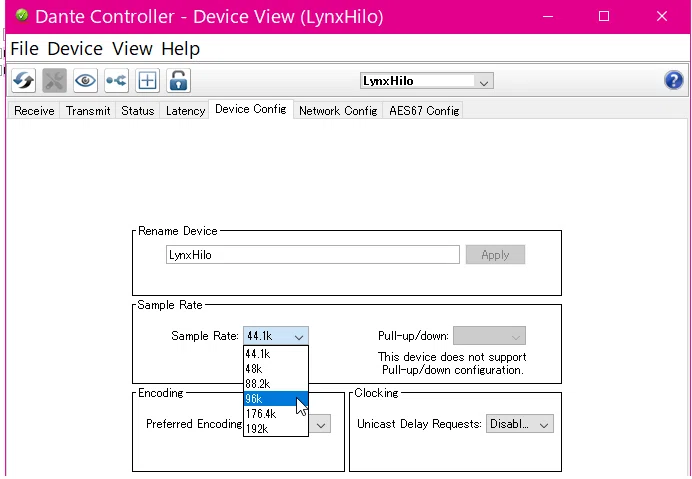Click the greyed wrench tools icon
Image resolution: width=692 pixels, height=479 pixels.
pos(54,81)
